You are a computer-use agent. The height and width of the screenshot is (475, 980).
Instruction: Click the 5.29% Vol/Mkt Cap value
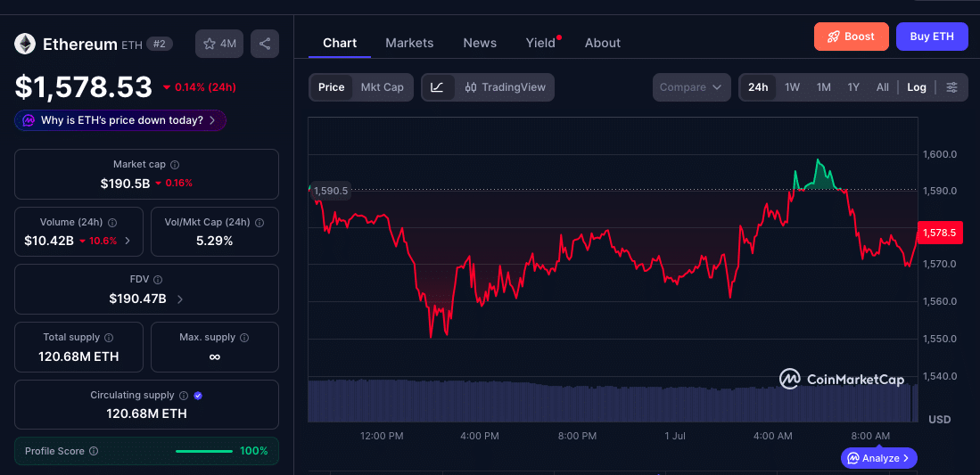[x=214, y=241]
